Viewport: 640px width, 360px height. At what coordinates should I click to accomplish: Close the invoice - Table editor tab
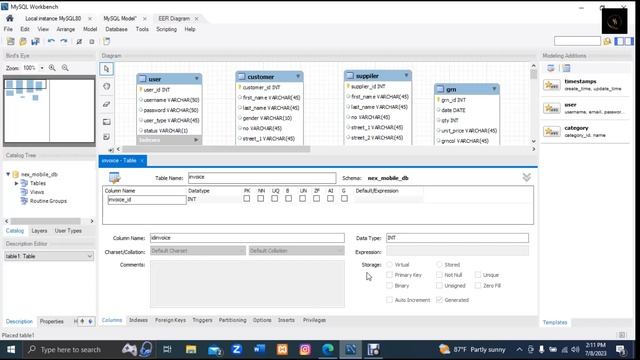pyautogui.click(x=142, y=161)
